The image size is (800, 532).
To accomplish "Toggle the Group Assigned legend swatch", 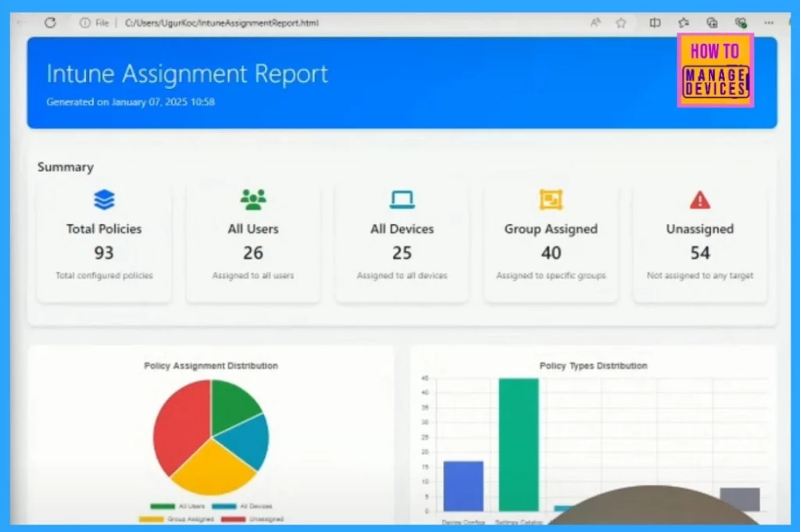I will click(x=152, y=519).
